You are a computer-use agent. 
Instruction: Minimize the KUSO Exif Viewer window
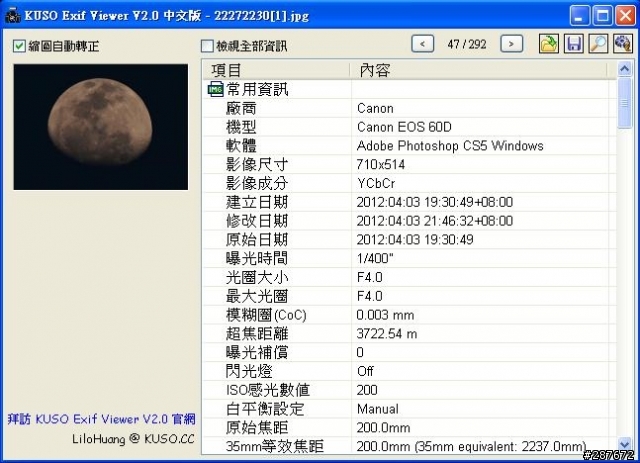(579, 16)
